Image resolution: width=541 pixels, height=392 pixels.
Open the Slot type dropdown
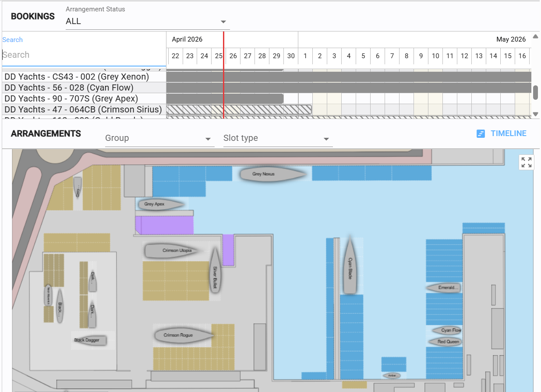(277, 138)
